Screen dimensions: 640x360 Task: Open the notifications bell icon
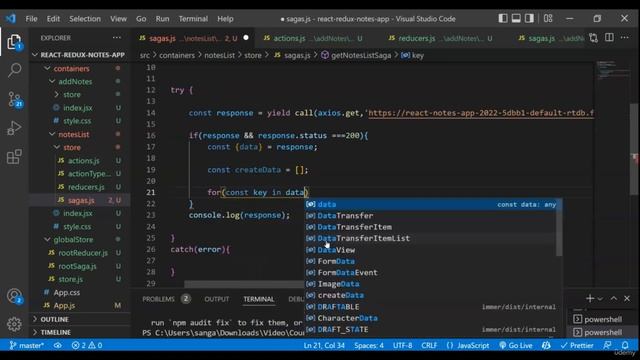(625, 345)
